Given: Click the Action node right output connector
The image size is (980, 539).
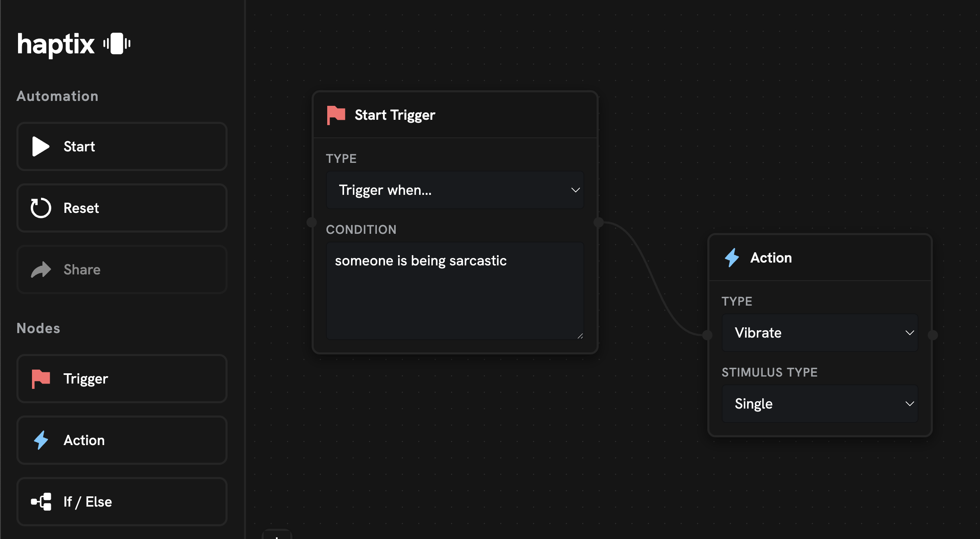Looking at the screenshot, I should tap(933, 335).
